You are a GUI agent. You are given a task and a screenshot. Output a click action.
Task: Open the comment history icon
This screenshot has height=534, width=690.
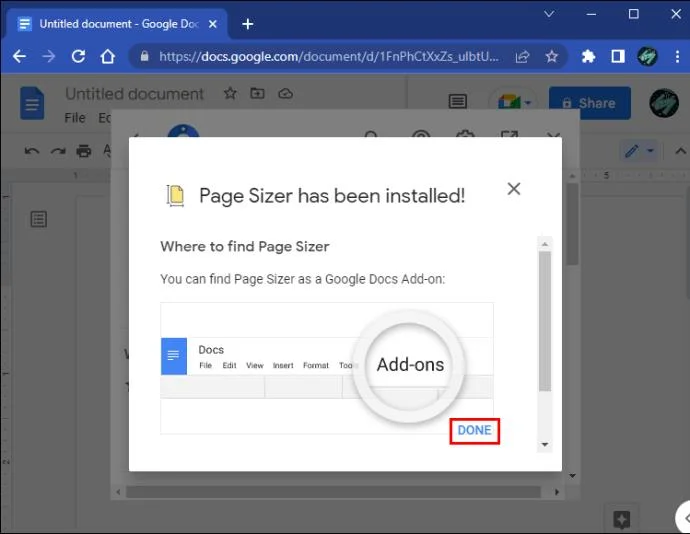(x=458, y=102)
